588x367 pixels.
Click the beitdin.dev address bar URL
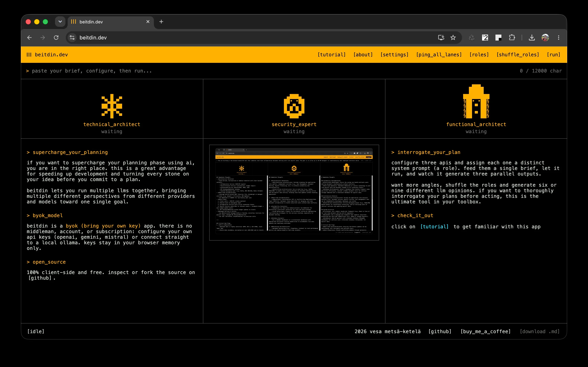pos(93,38)
